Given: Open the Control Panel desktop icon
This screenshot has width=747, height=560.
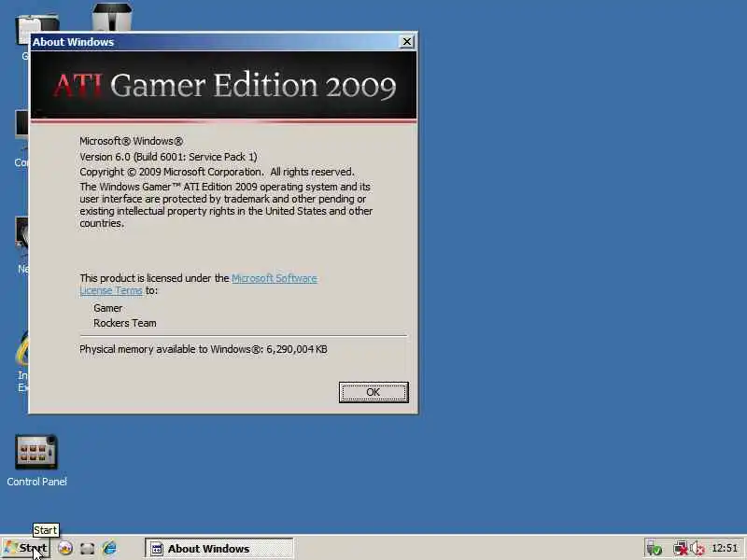Looking at the screenshot, I should pos(36,460).
